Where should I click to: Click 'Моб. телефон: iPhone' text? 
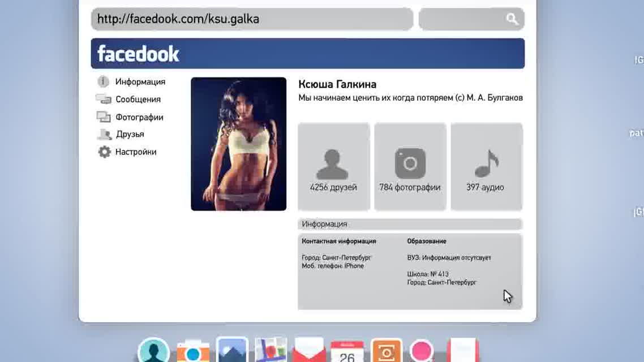(x=333, y=266)
